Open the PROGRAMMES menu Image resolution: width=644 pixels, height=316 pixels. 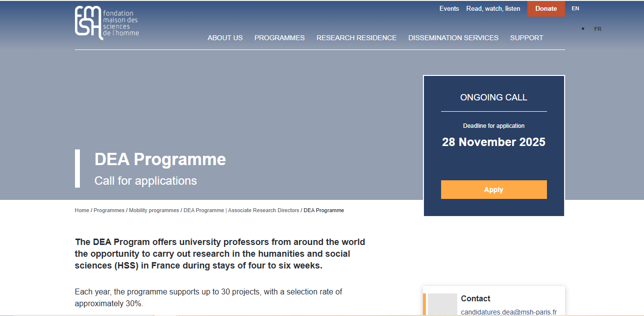click(x=279, y=38)
